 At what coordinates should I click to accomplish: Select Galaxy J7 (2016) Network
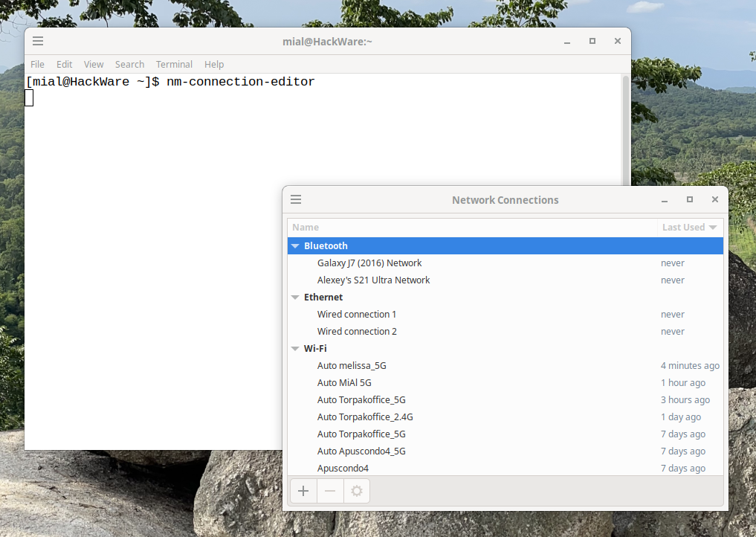(369, 263)
